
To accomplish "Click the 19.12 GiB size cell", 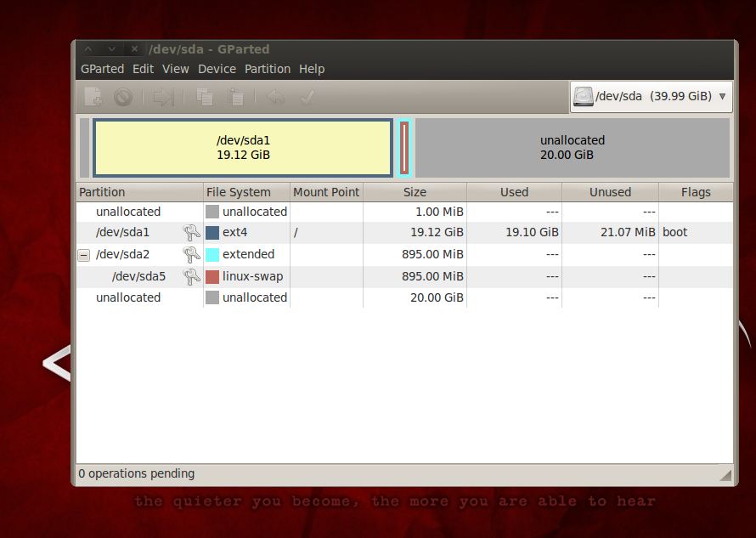I will coord(437,233).
